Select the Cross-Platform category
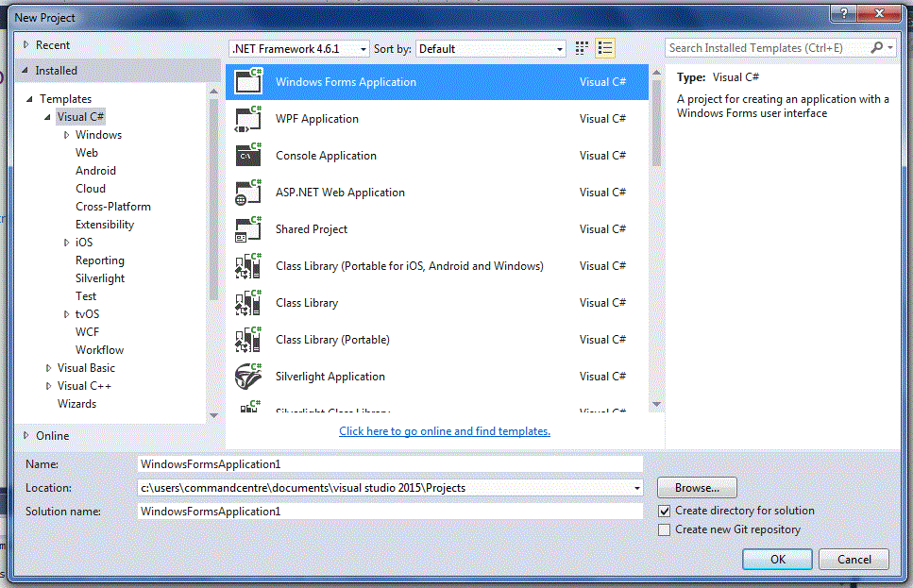913x588 pixels. 113,207
